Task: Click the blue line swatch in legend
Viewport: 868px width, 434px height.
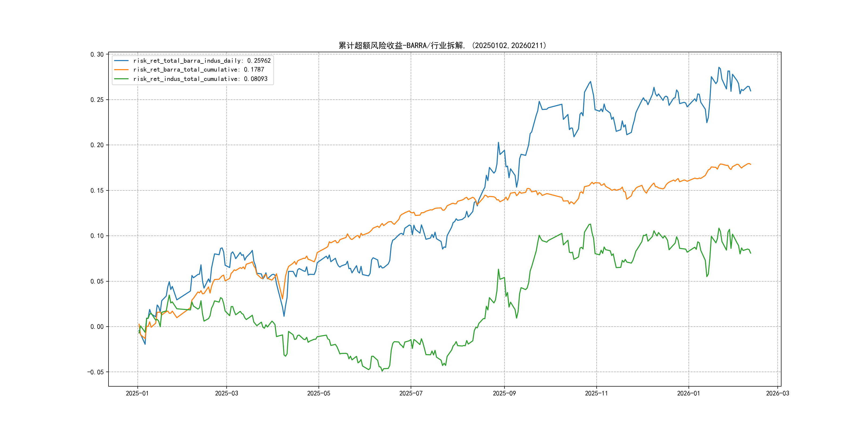Action: coord(121,61)
